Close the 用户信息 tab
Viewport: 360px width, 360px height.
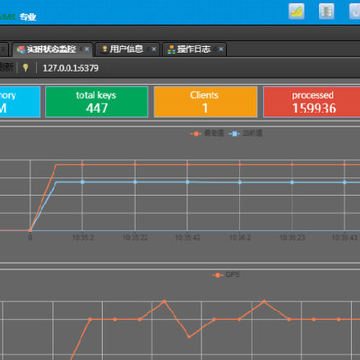pyautogui.click(x=154, y=49)
